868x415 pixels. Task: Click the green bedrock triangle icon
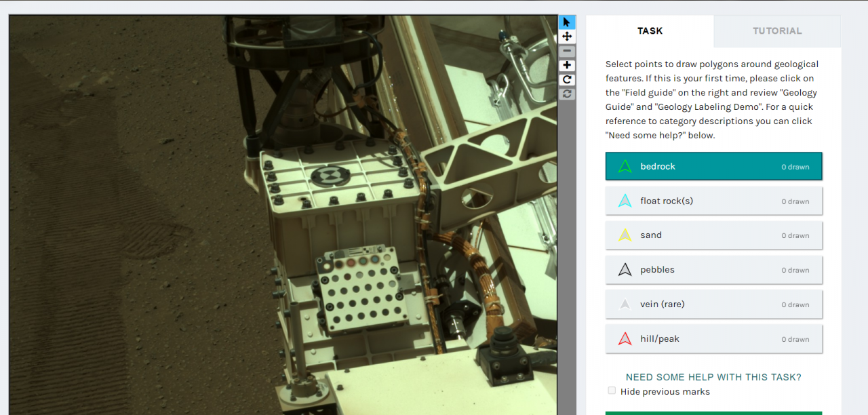pos(625,167)
